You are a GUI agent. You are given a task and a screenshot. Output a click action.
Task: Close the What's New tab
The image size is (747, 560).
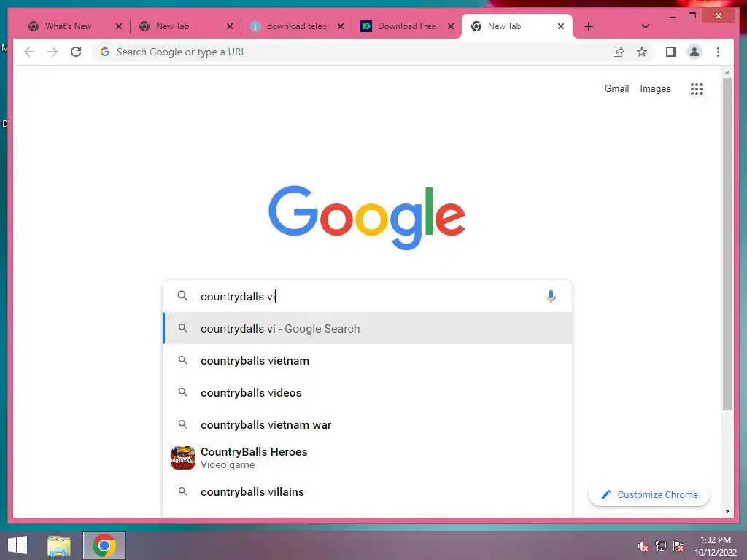pos(119,26)
